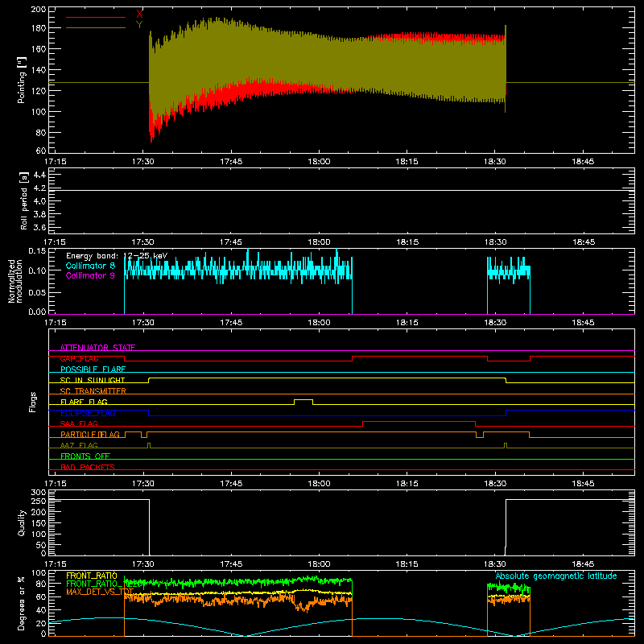
Task: Select the Collimator 8 legend entry
Action: 90,266
